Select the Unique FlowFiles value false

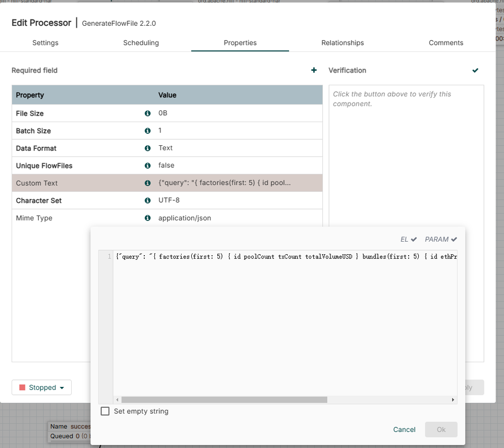(166, 165)
